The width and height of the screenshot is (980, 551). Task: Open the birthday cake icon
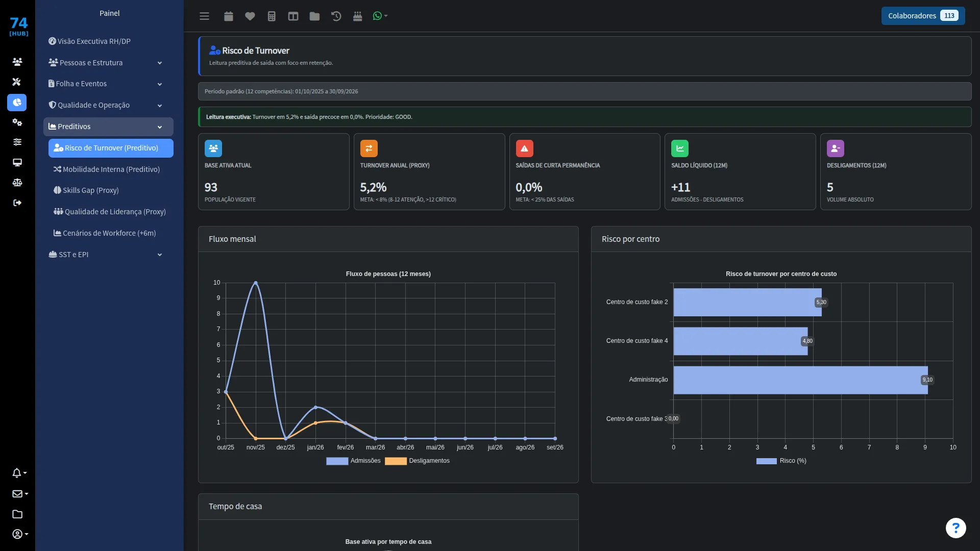357,16
